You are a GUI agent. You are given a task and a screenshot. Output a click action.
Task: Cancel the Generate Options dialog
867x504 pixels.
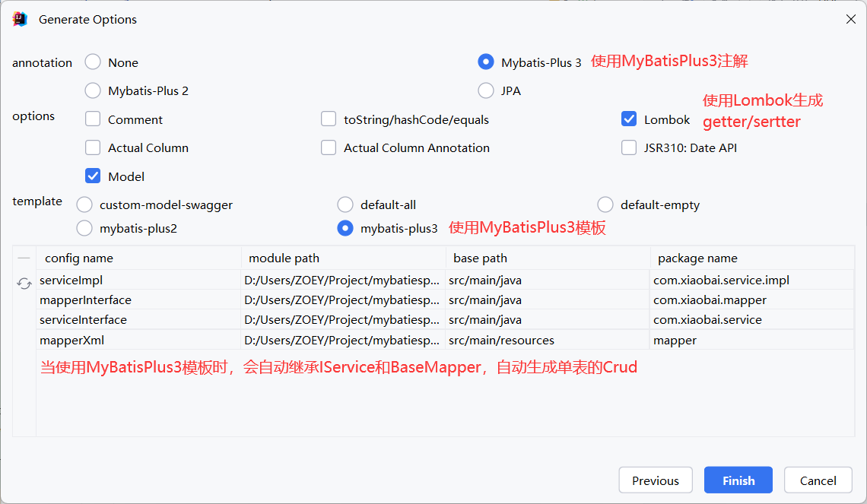pos(818,480)
